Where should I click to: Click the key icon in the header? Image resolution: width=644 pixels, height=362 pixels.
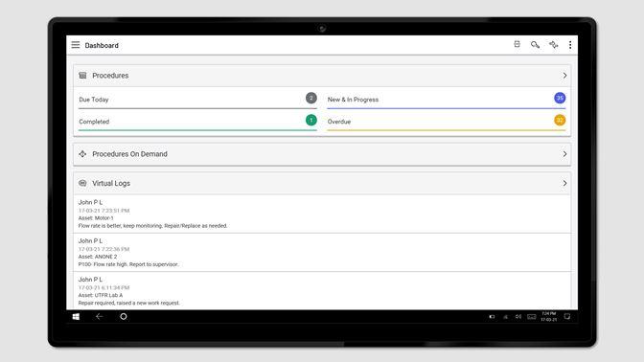coord(535,45)
